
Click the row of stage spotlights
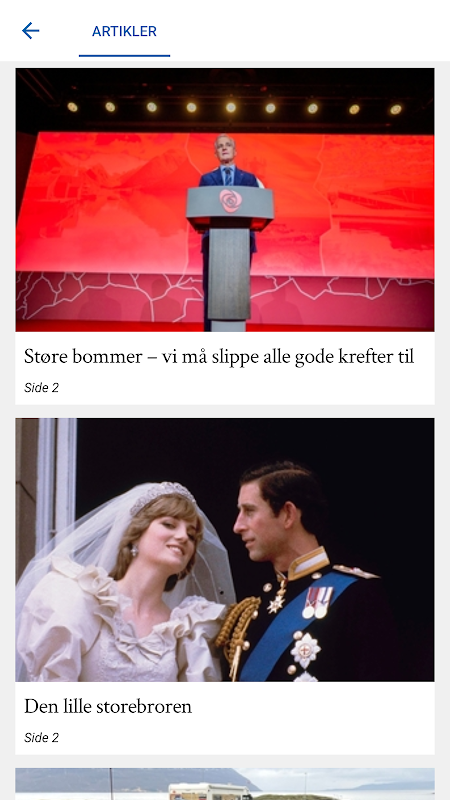coord(234,108)
